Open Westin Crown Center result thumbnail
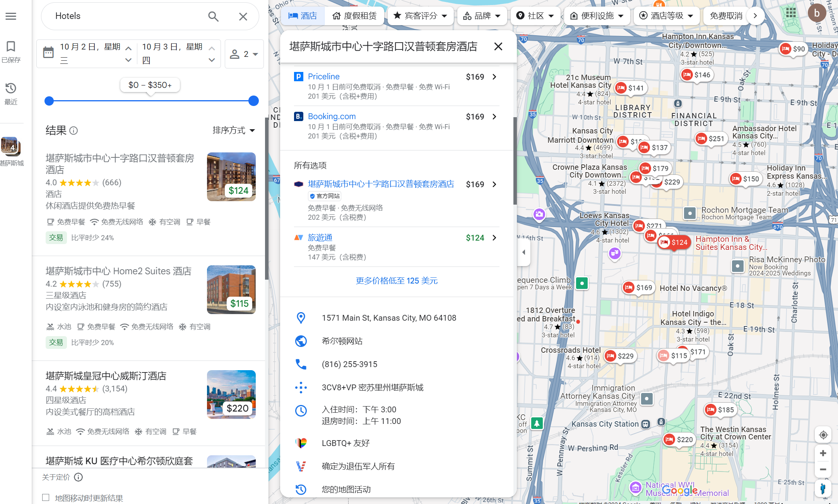The height and width of the screenshot is (504, 838). pyautogui.click(x=231, y=395)
